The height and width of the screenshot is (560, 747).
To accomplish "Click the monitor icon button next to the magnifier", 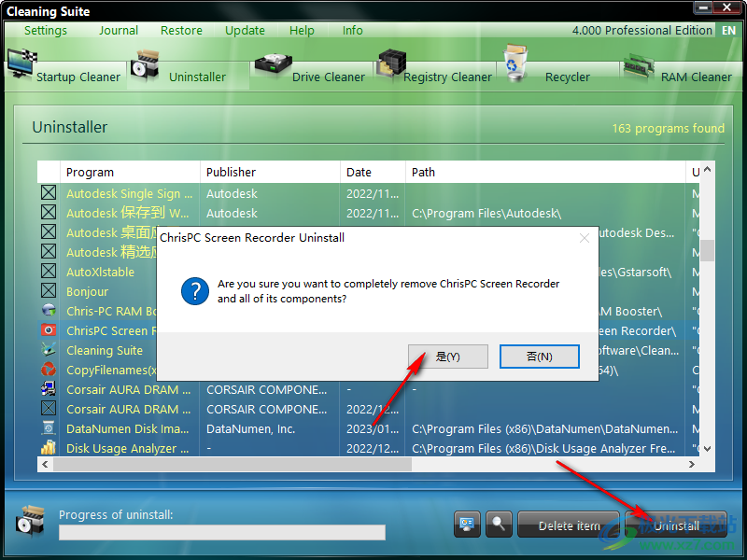I will coord(467,525).
